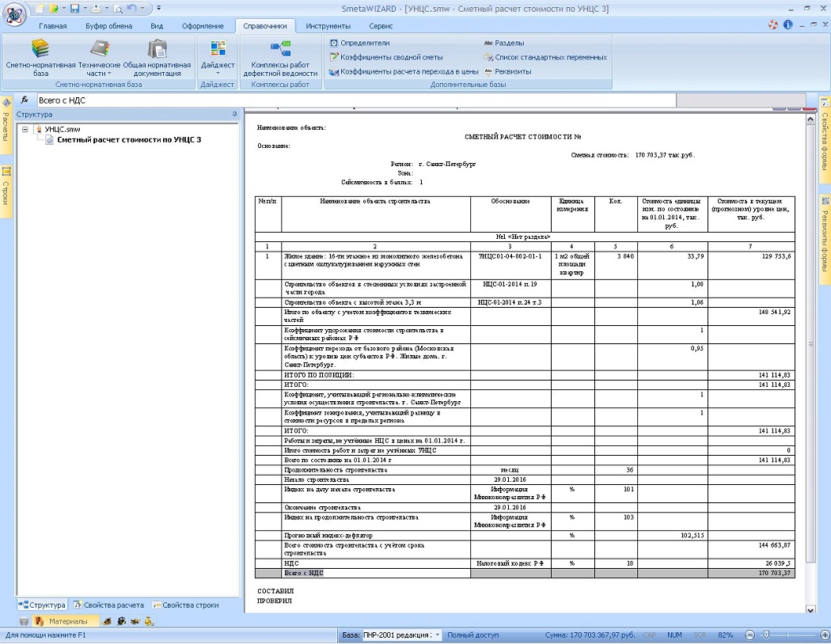The width and height of the screenshot is (831, 644).
Task: Switch to the Свойства расчета bottom tab
Action: coord(108,604)
